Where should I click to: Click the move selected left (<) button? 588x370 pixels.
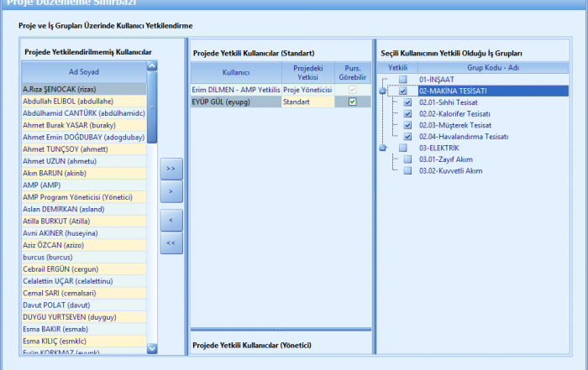[x=171, y=219]
